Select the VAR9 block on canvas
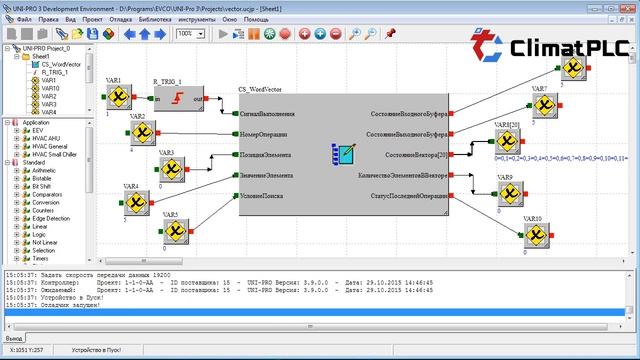Screen dimensions: 640x360 point(510,194)
